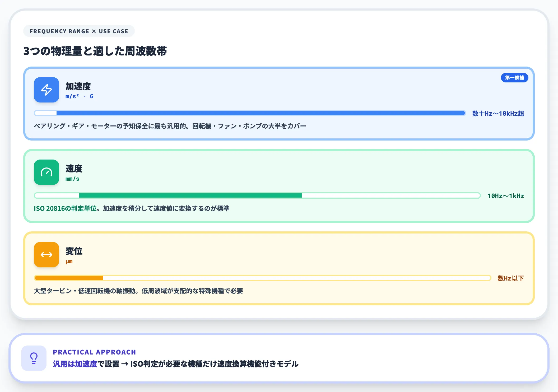This screenshot has height=392, width=558.
Task: Click the 数十Hz〜10kHz超 range label
Action: click(x=498, y=114)
